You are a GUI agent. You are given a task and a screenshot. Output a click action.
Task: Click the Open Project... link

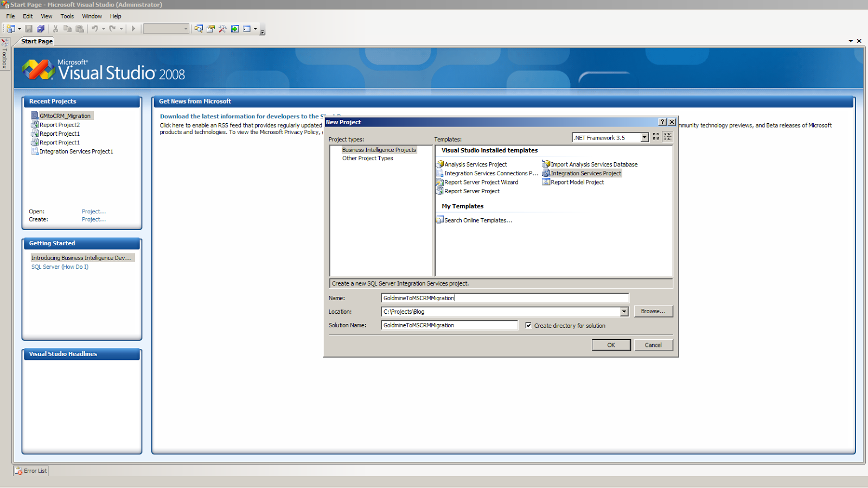(x=94, y=212)
